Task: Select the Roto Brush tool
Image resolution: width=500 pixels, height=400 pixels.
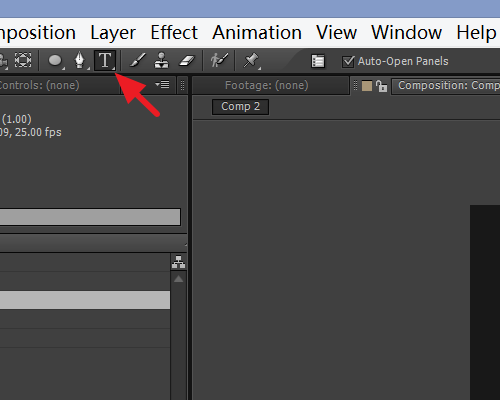Action: (x=219, y=61)
